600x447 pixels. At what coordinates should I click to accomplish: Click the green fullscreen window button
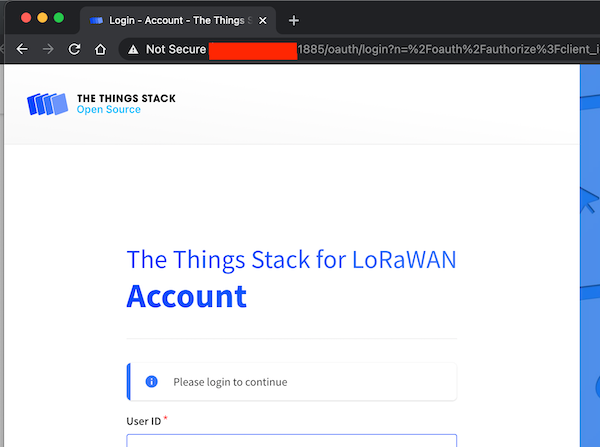[x=59, y=18]
